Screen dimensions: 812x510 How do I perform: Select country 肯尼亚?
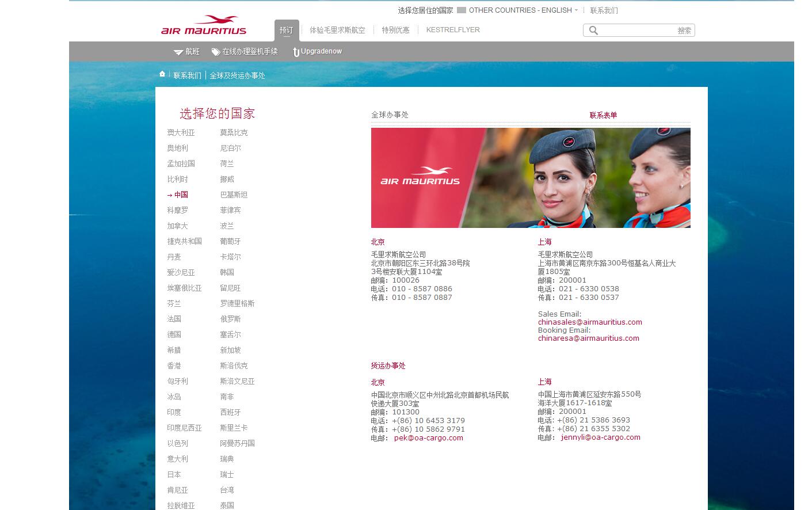(178, 490)
